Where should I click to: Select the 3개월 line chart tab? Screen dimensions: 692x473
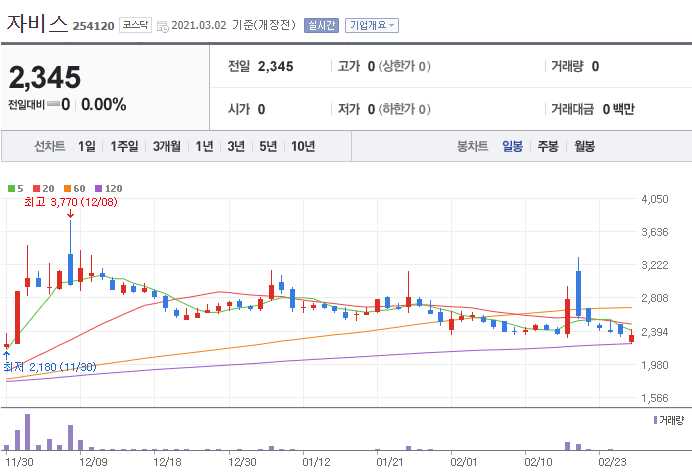point(166,146)
